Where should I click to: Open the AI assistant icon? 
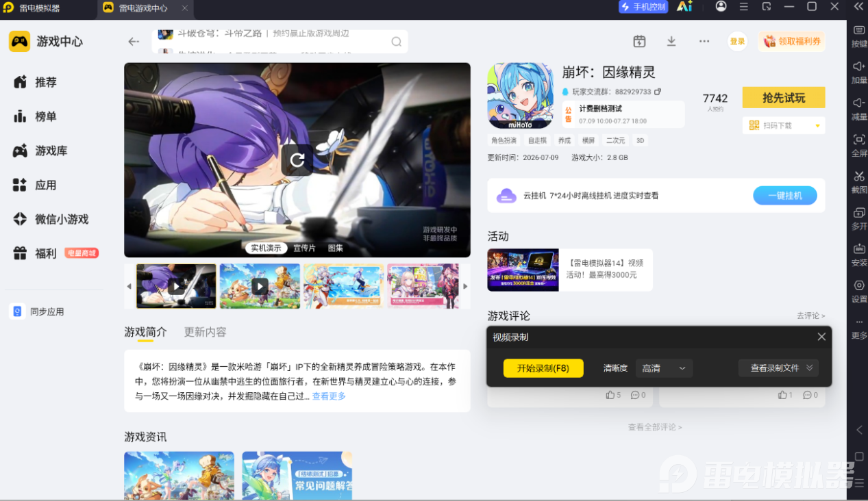tap(684, 6)
